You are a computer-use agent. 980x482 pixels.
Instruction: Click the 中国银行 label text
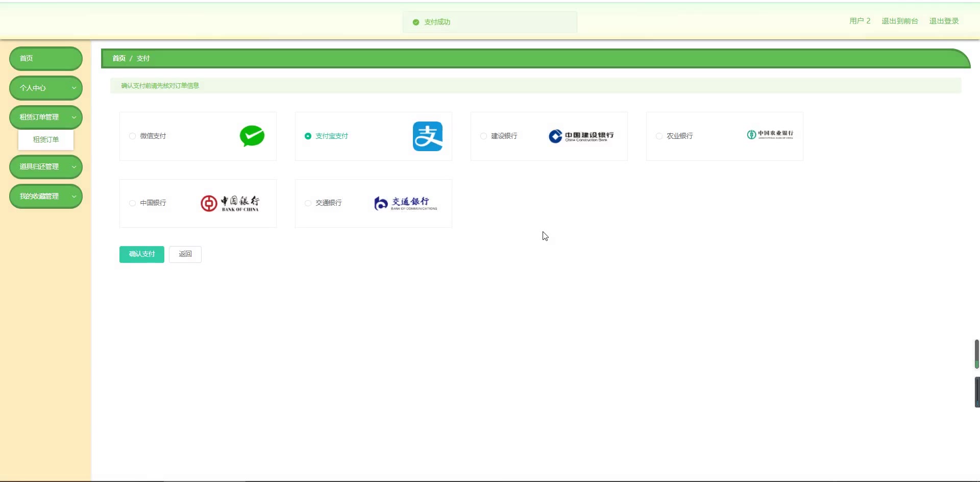153,203
